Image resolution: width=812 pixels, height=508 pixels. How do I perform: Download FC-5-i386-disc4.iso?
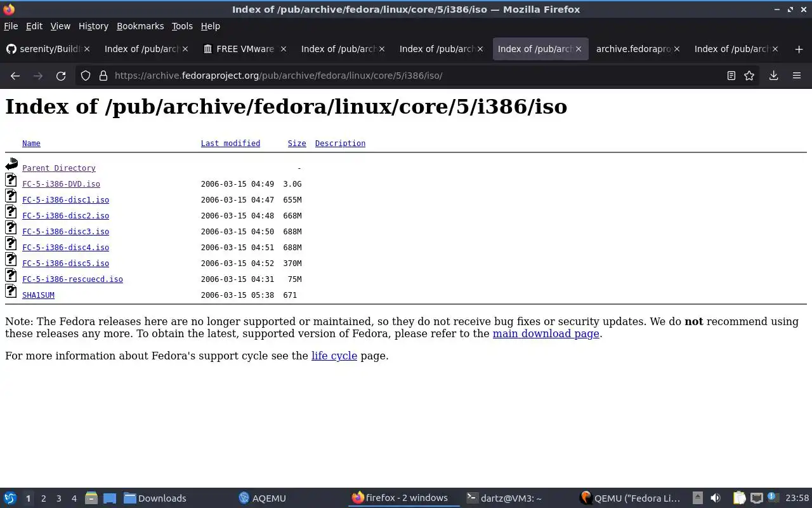(x=65, y=248)
